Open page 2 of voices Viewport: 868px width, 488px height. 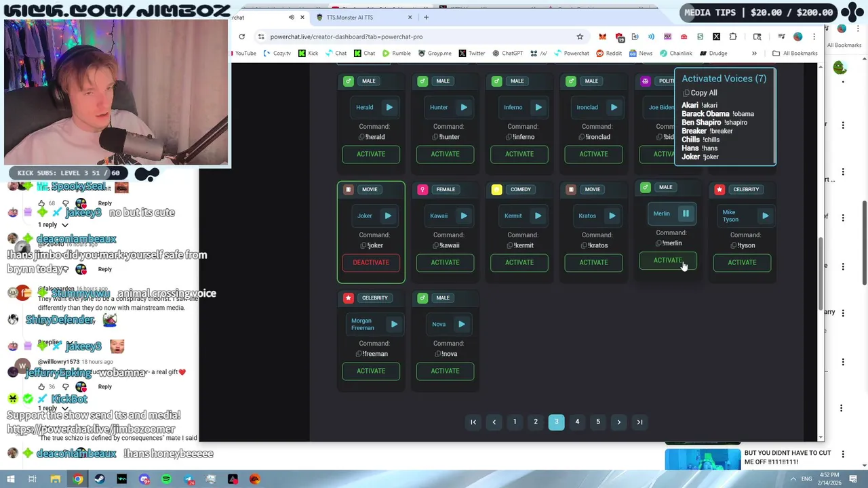pyautogui.click(x=536, y=422)
